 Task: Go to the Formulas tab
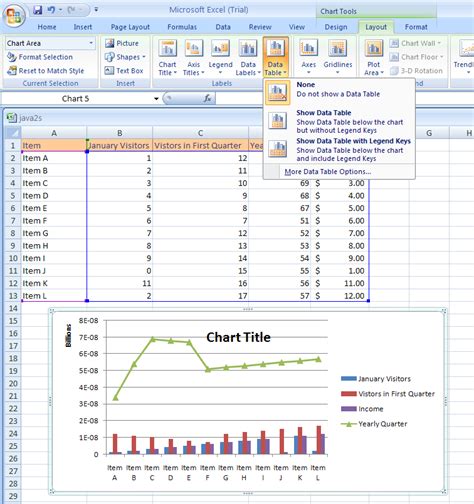pos(182,27)
